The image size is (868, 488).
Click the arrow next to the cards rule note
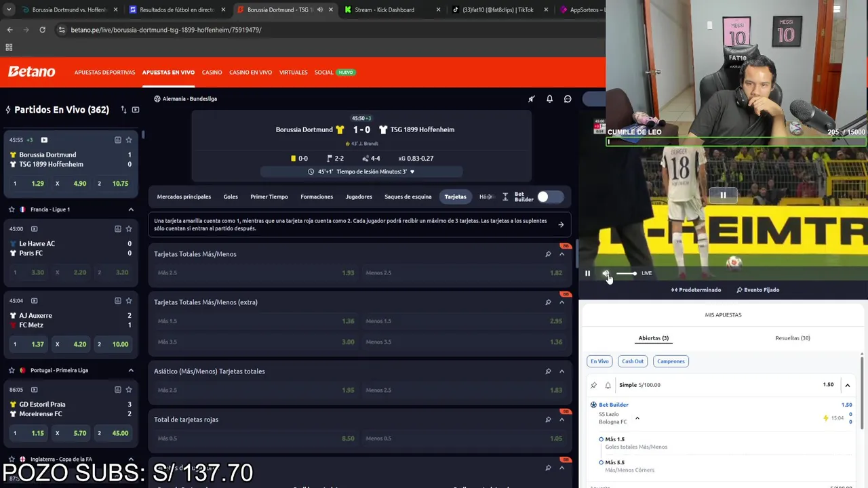pyautogui.click(x=561, y=224)
